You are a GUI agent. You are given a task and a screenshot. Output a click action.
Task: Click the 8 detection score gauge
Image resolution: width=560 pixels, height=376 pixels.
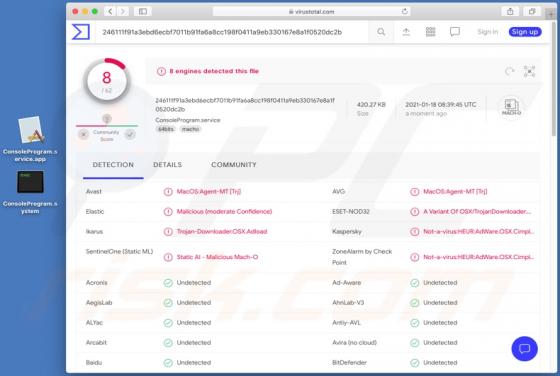tap(106, 81)
